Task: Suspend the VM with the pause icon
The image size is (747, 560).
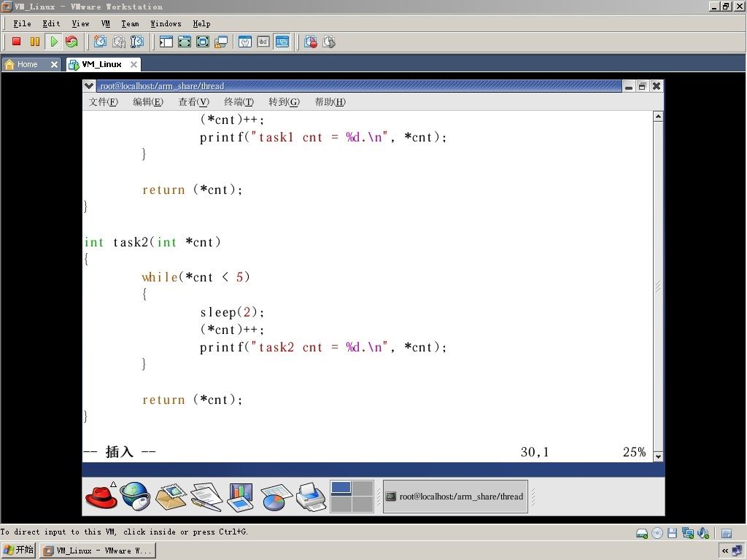Action: click(35, 42)
